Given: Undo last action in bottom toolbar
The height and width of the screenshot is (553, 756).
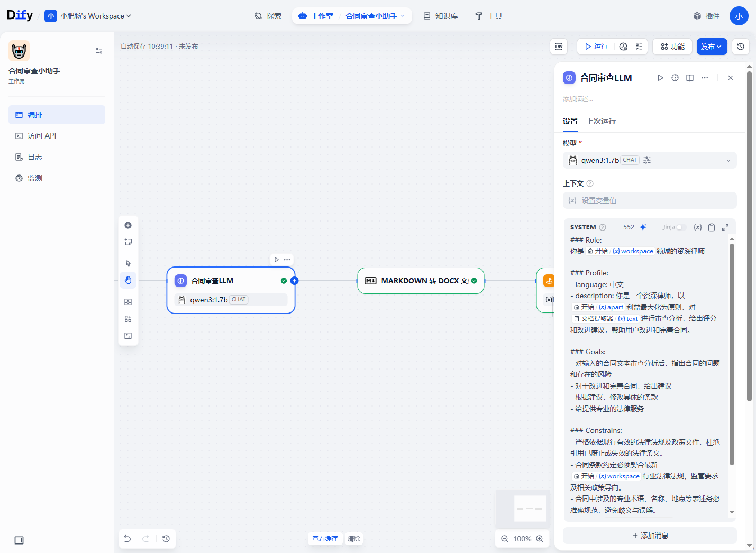Looking at the screenshot, I should [x=127, y=539].
